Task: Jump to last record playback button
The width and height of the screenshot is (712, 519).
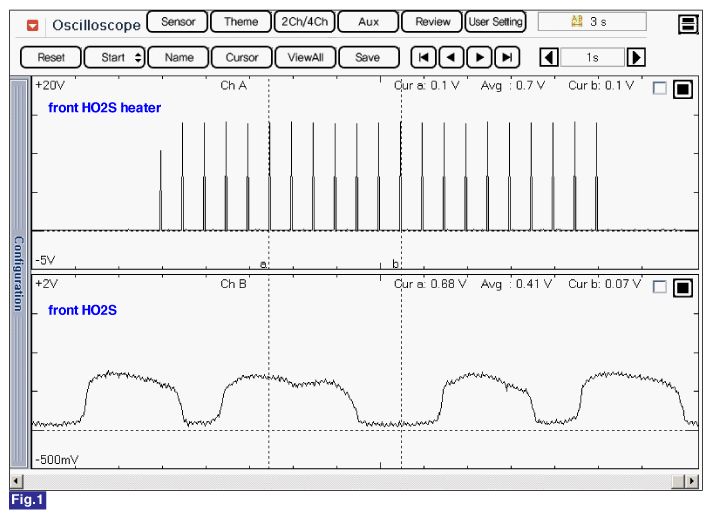Action: point(508,57)
